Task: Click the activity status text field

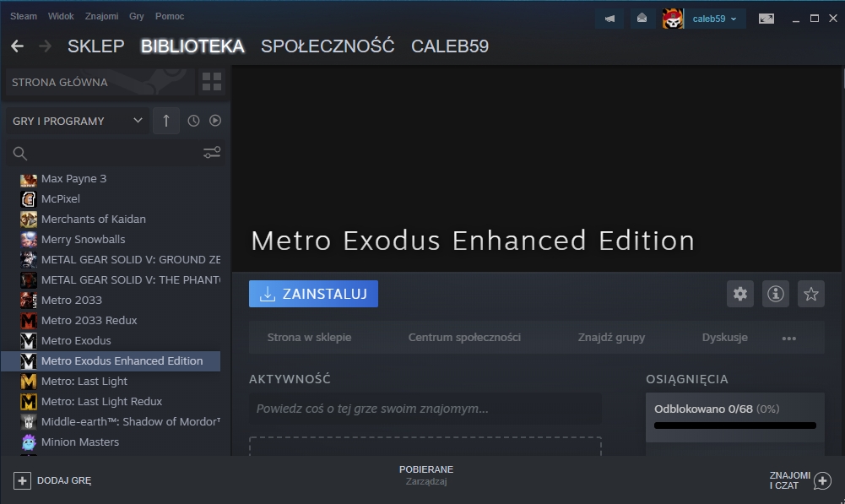Action: [425, 409]
